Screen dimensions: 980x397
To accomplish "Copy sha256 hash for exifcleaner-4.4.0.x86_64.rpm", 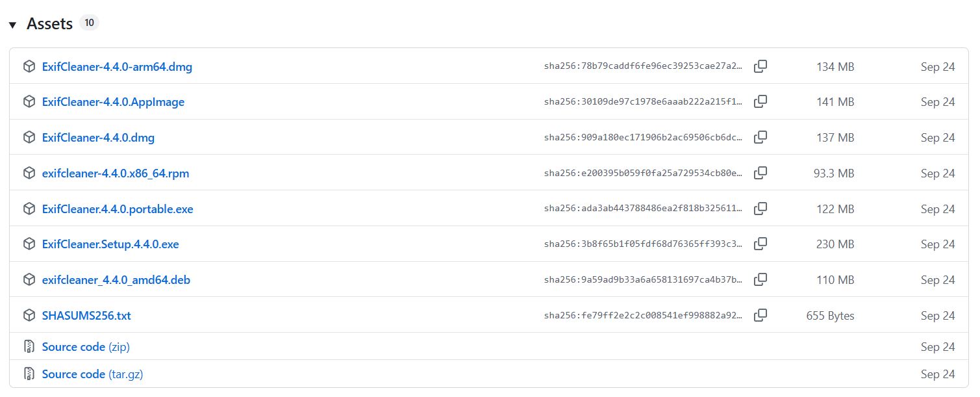I will pyautogui.click(x=760, y=173).
